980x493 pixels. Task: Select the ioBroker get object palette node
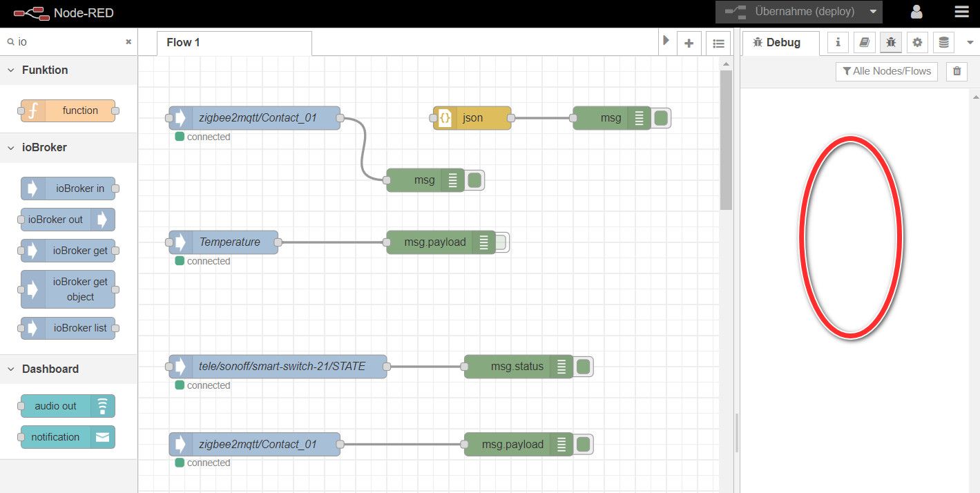point(68,289)
